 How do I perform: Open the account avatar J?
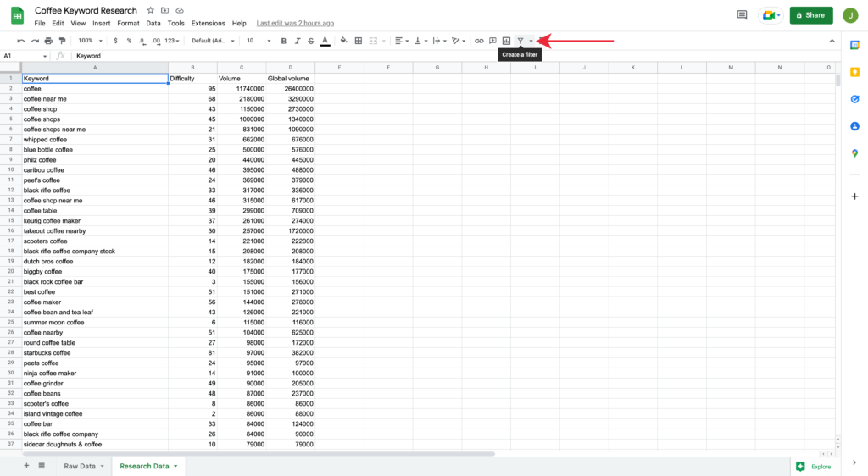coord(850,15)
